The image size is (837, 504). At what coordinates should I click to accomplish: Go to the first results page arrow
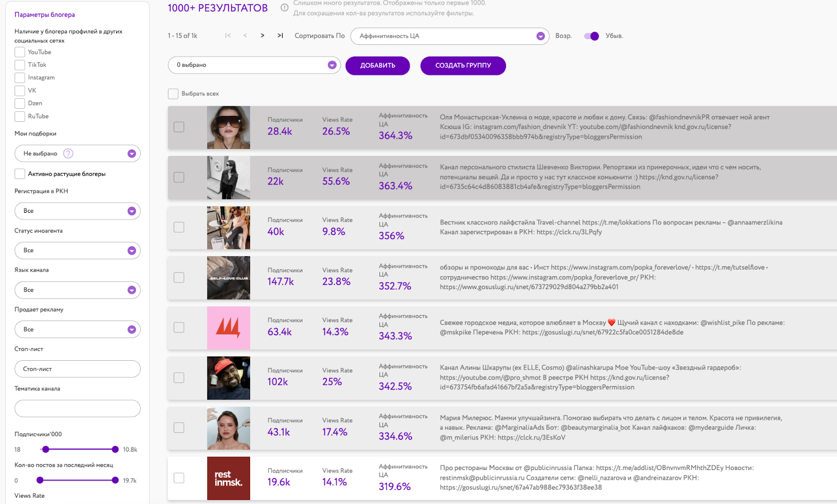228,36
